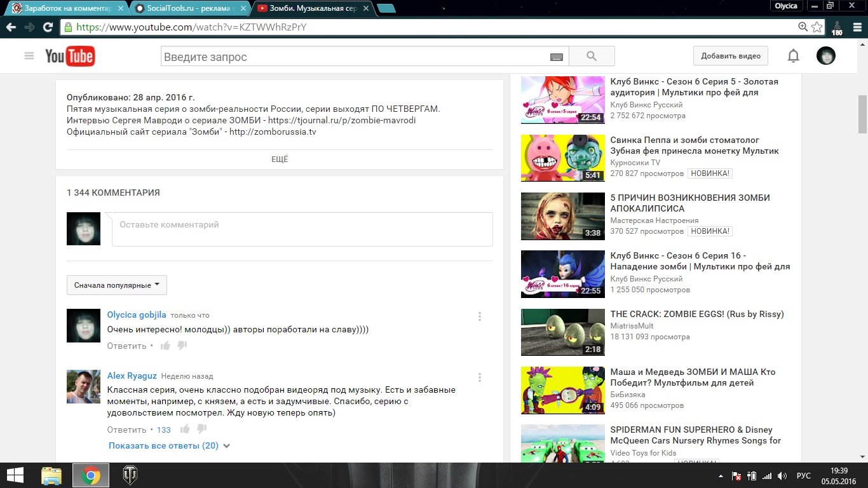Click the Chrome taskbar icon
This screenshot has height=488, width=868.
91,475
